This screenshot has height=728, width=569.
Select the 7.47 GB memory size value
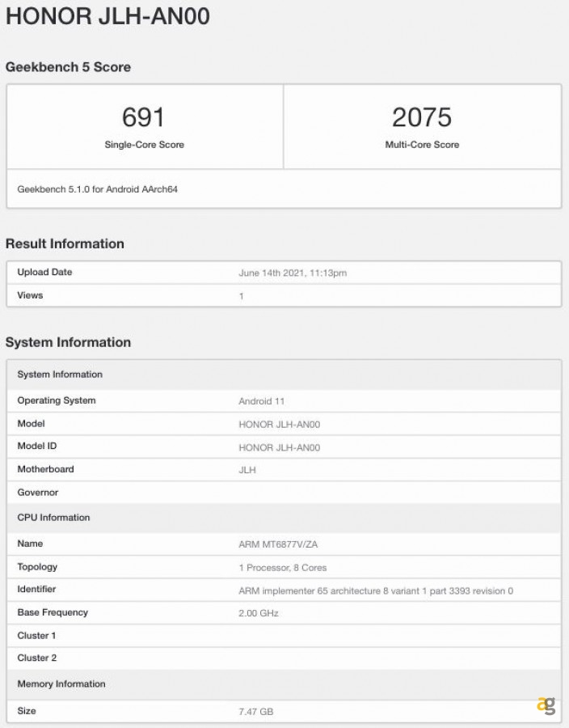[255, 712]
